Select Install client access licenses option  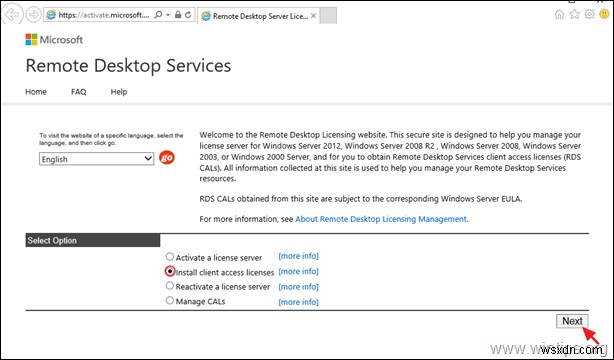coord(170,271)
